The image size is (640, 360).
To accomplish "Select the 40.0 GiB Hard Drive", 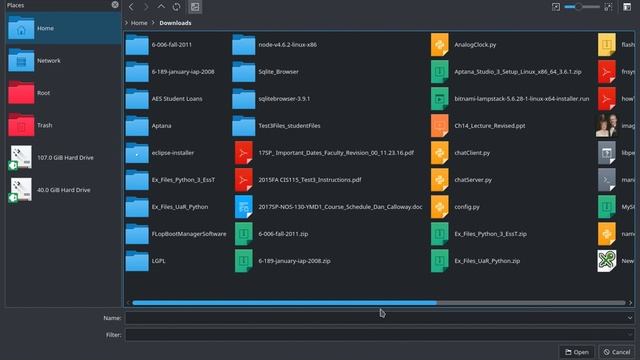I will click(63, 190).
